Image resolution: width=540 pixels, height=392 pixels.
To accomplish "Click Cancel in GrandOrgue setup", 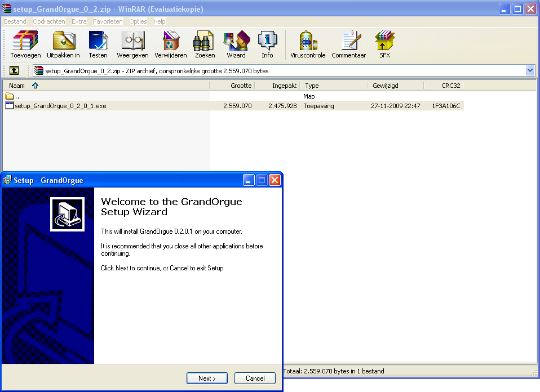I will [255, 378].
